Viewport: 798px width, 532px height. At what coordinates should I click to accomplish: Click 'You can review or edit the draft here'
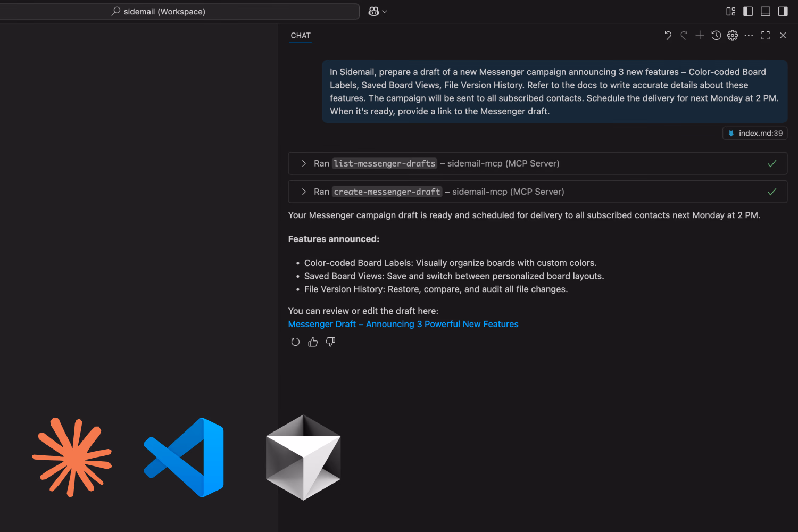pyautogui.click(x=363, y=311)
